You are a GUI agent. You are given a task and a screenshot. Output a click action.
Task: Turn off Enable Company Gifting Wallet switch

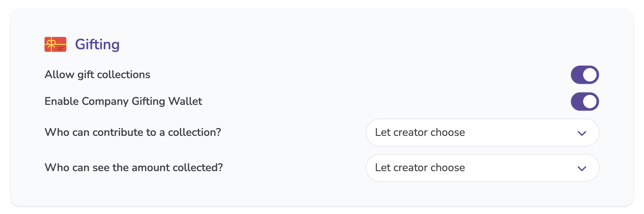point(584,102)
